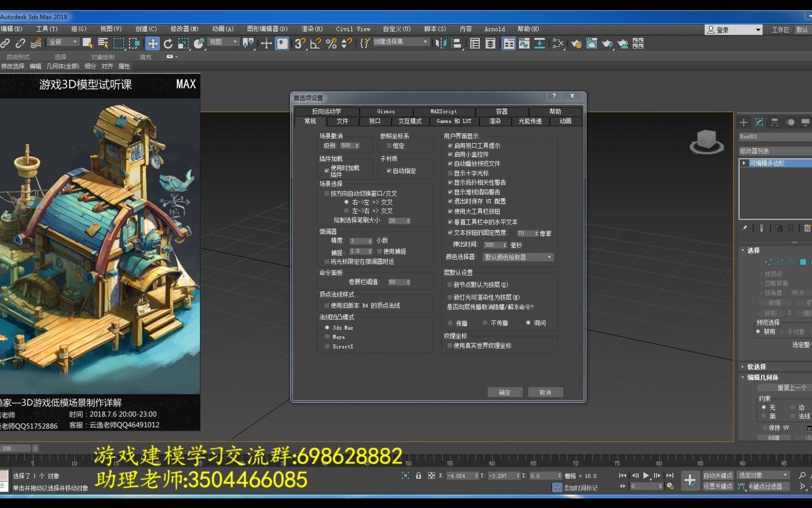Toggle 使用大工具栏按钮 checkbox
The image size is (812, 508).
[450, 211]
